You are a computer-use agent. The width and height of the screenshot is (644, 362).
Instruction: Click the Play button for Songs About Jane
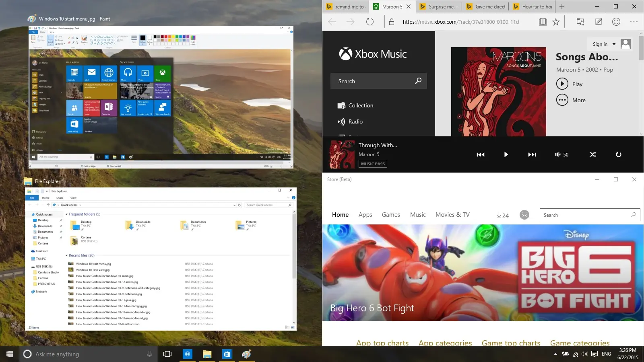(570, 84)
